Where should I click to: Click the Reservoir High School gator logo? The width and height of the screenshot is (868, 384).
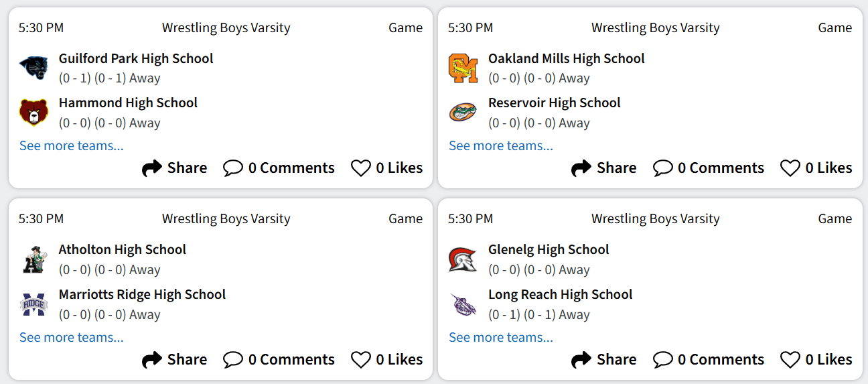pos(463,112)
